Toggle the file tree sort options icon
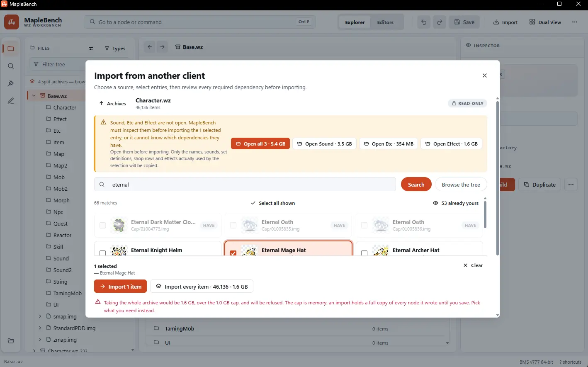Viewport: 588px width, 367px height. pyautogui.click(x=91, y=49)
